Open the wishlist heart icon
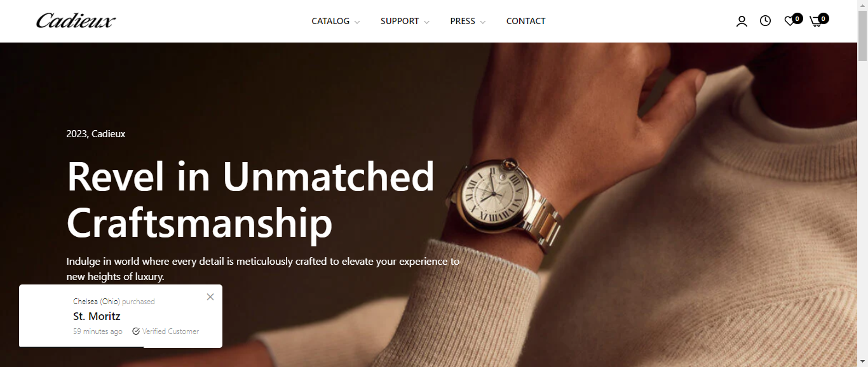The height and width of the screenshot is (367, 868). (790, 22)
